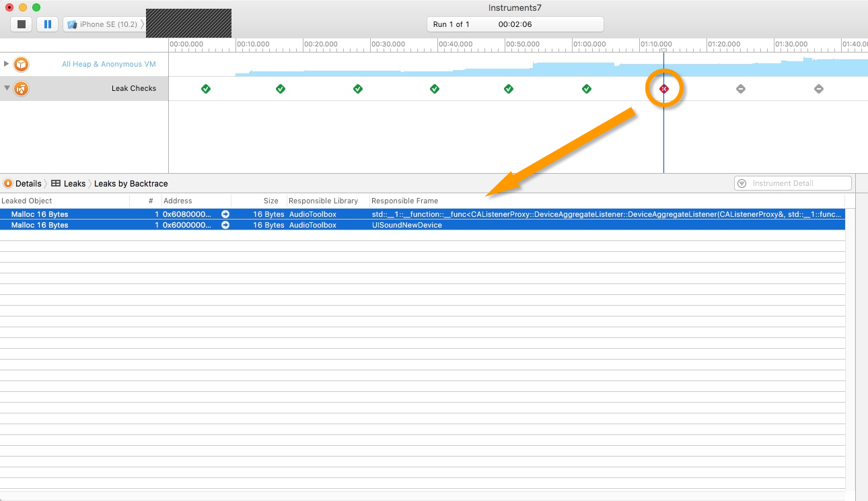Image resolution: width=868 pixels, height=501 pixels.
Task: Pause the current recording
Action: pos(47,24)
